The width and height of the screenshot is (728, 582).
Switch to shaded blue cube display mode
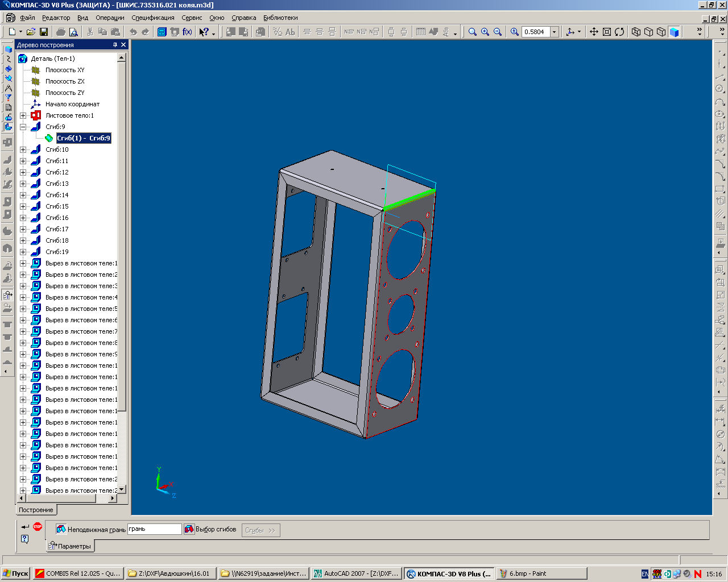point(674,32)
